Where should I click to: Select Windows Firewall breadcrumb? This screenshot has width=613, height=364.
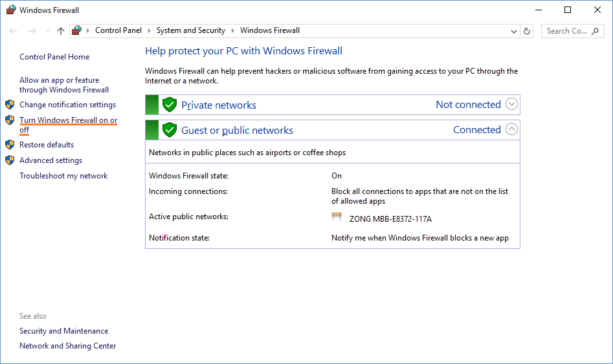pyautogui.click(x=270, y=30)
